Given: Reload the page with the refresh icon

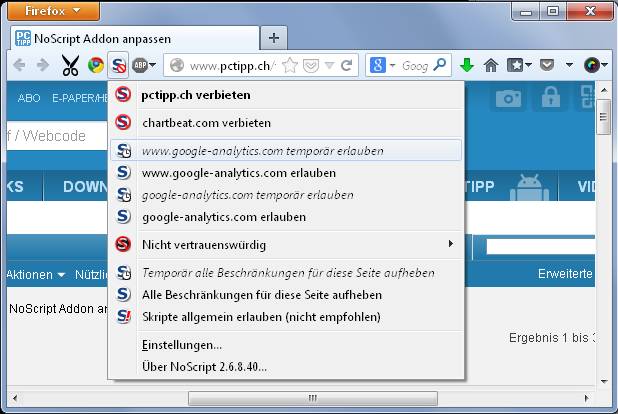Looking at the screenshot, I should [x=346, y=65].
